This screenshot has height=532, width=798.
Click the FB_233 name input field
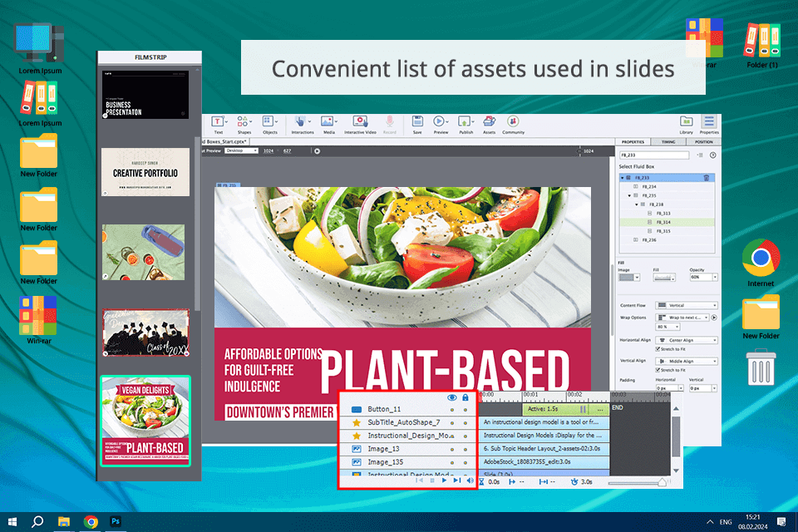tap(654, 155)
